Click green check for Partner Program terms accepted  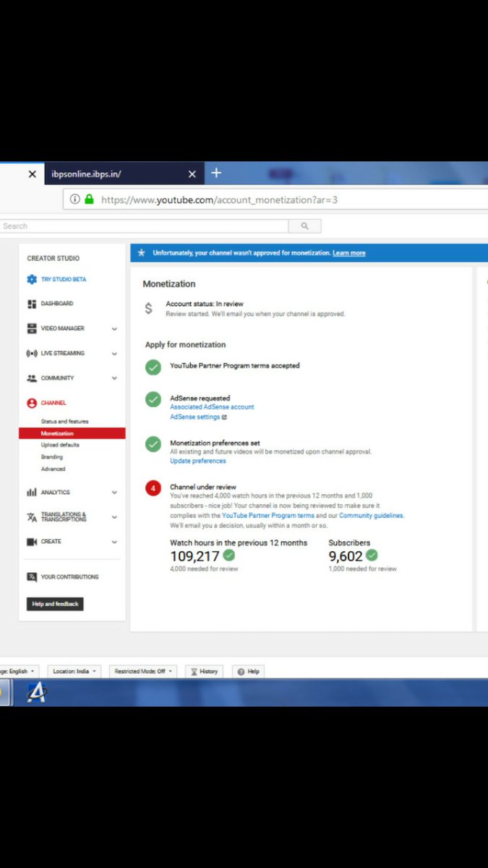coord(153,367)
